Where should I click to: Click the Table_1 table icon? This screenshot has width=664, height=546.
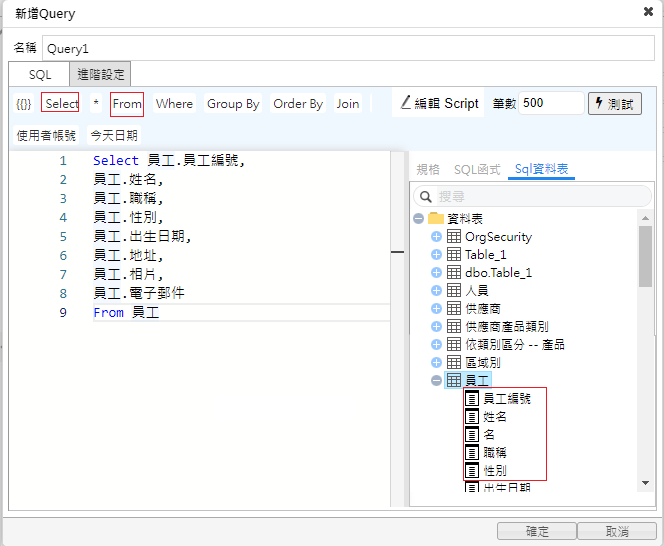[x=454, y=255]
